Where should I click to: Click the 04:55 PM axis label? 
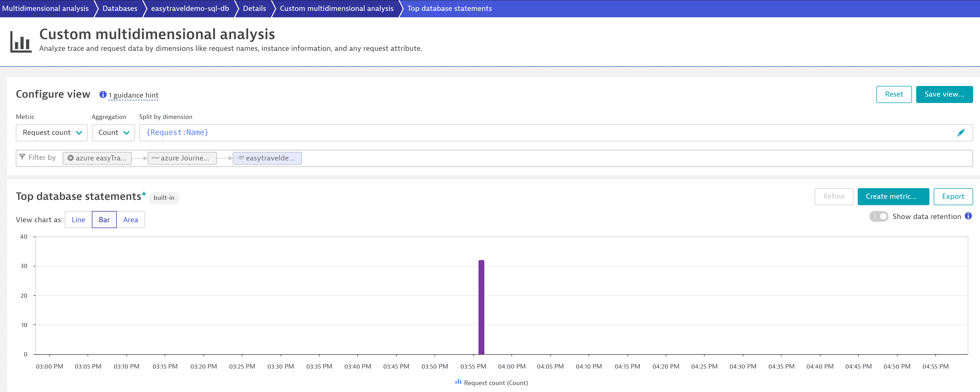coord(935,366)
